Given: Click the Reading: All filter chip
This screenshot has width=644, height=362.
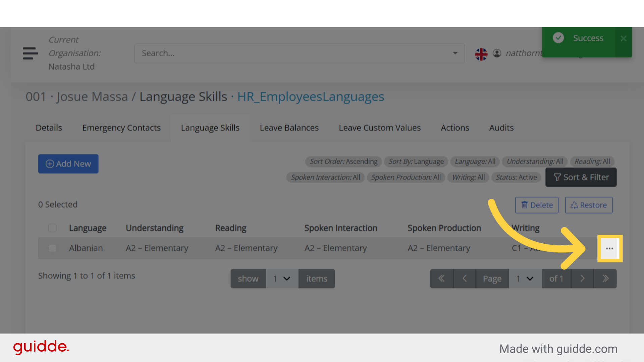Looking at the screenshot, I should point(592,162).
